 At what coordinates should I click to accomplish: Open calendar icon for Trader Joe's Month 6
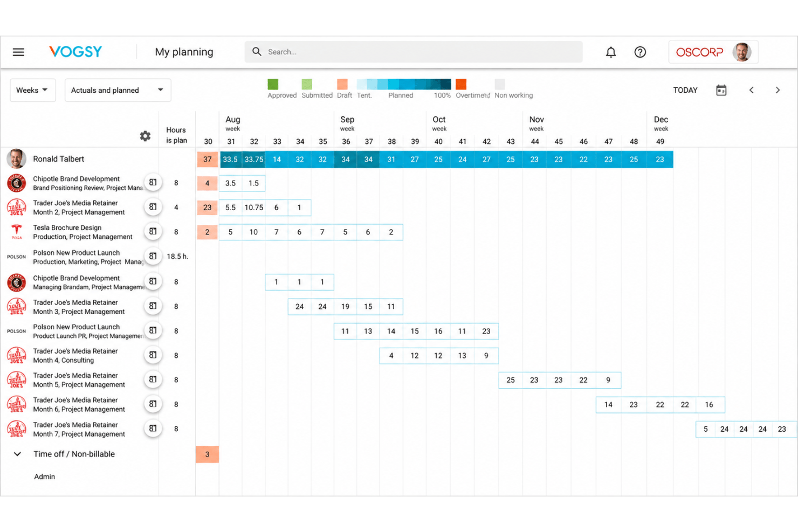(x=153, y=404)
